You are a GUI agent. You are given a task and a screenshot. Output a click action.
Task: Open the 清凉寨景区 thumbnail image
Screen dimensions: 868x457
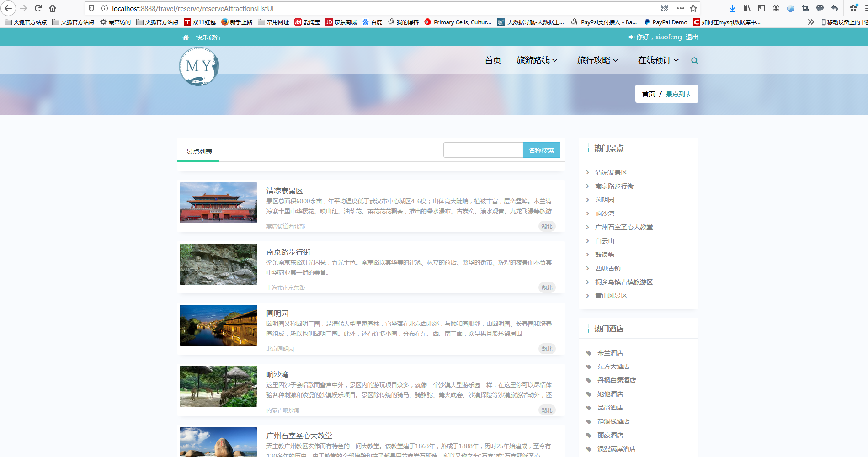(218, 203)
